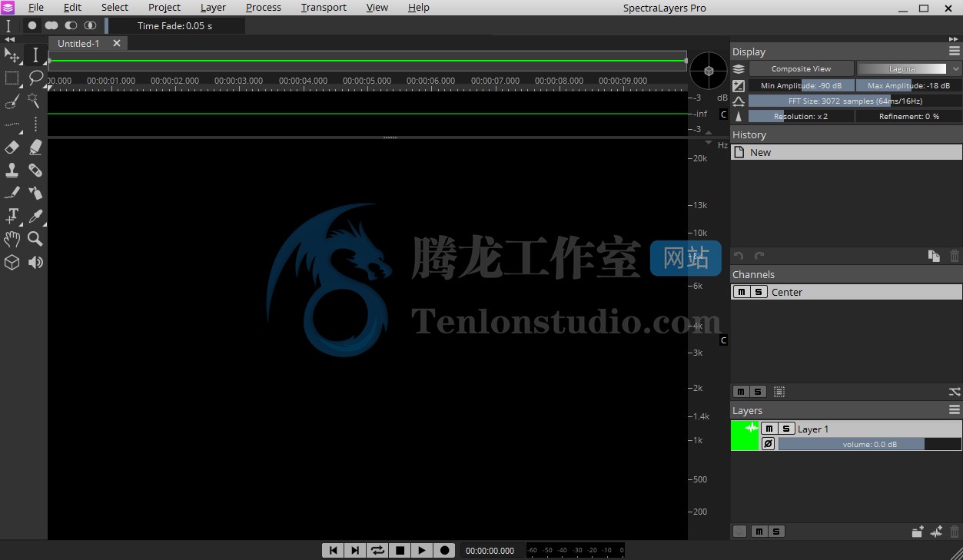Click the 3D view orientation gizmo
This screenshot has width=963, height=560.
[x=709, y=71]
